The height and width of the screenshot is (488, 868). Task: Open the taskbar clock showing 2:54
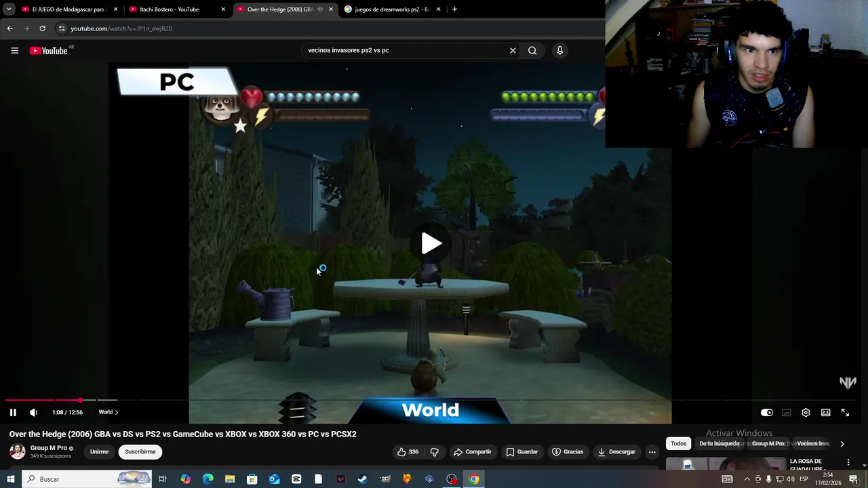827,479
